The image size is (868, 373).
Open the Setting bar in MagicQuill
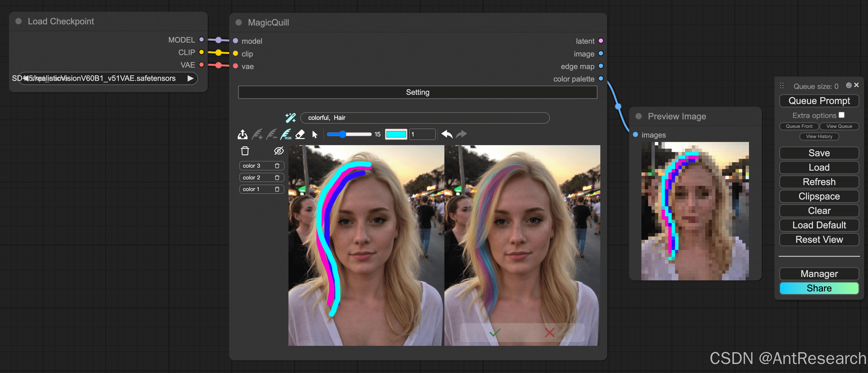(x=417, y=92)
